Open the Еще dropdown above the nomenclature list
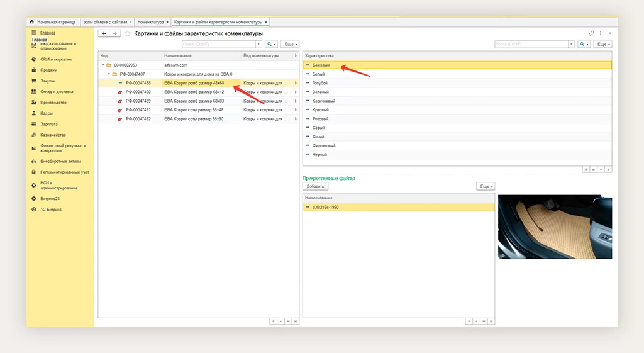Viewport: 644px width, 353px height. tap(289, 45)
